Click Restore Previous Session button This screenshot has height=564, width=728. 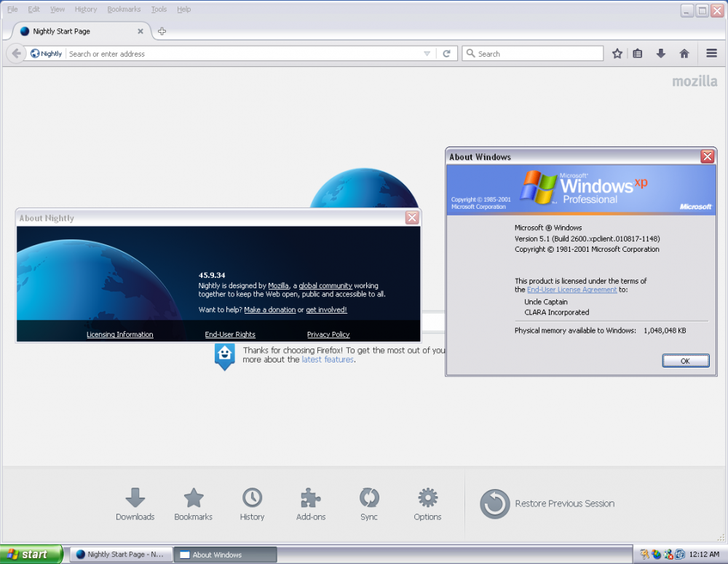(547, 504)
